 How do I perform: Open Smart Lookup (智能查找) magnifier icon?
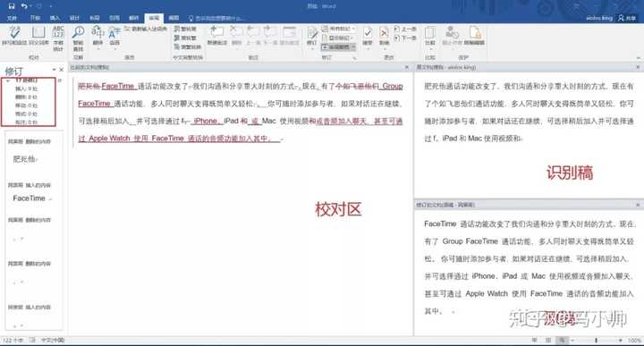click(x=78, y=38)
